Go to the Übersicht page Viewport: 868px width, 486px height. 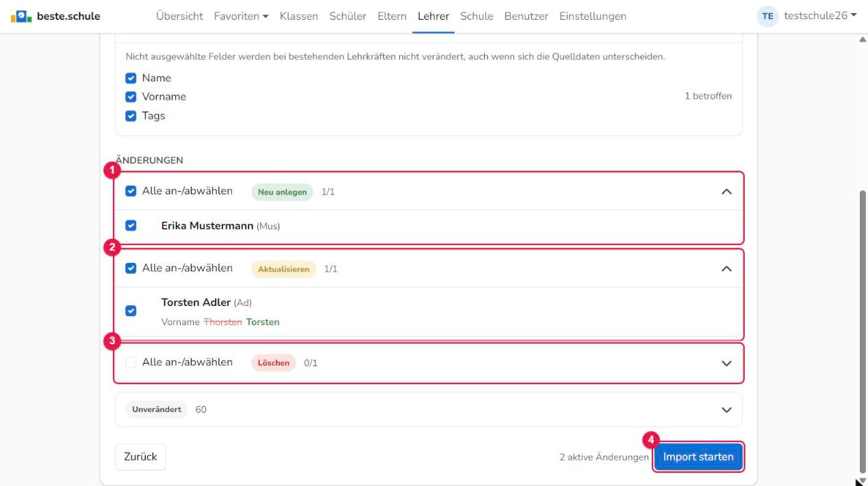[x=179, y=16]
